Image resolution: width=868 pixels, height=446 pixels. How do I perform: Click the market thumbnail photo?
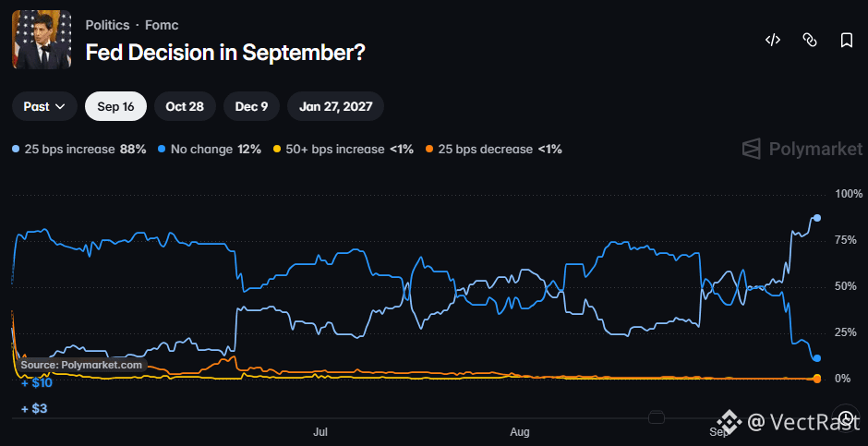tap(42, 40)
